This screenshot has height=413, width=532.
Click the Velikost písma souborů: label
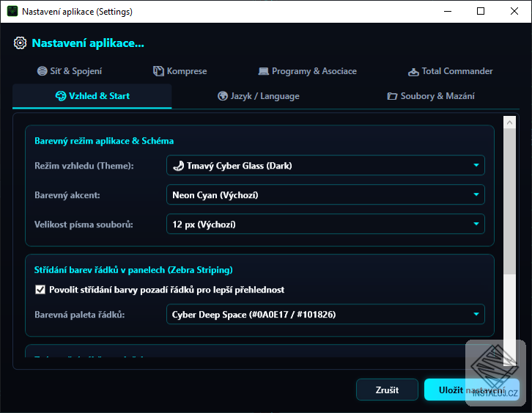coord(84,224)
